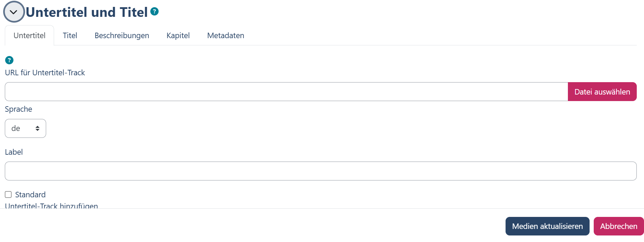This screenshot has width=644, height=242.
Task: Enable the Standard checkbox
Action: click(x=8, y=195)
